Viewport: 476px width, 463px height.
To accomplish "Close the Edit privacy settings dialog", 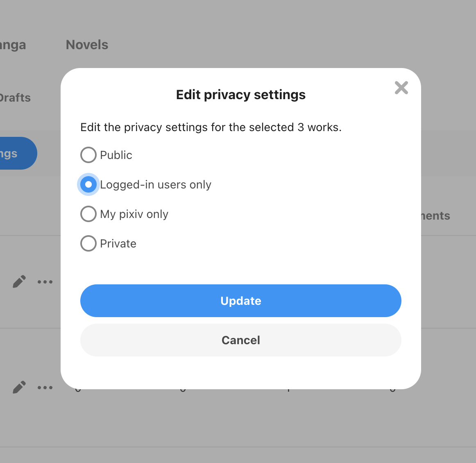I will [401, 88].
